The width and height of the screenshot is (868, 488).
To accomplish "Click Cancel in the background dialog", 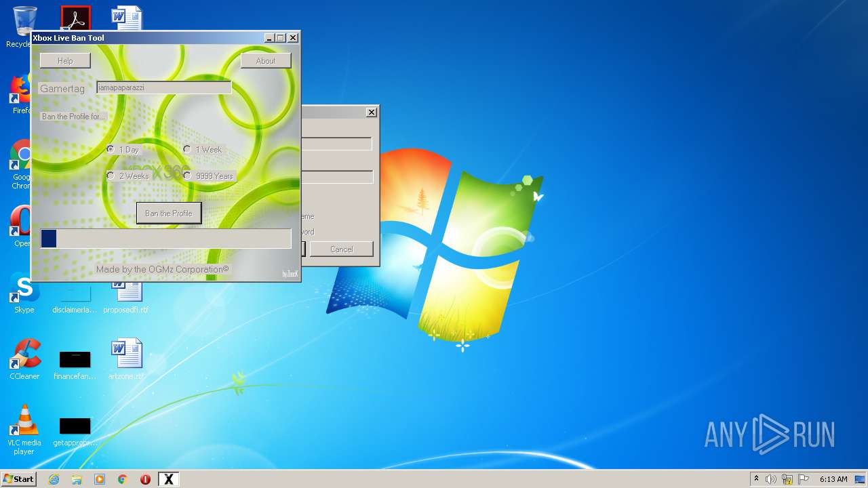I will tap(342, 249).
